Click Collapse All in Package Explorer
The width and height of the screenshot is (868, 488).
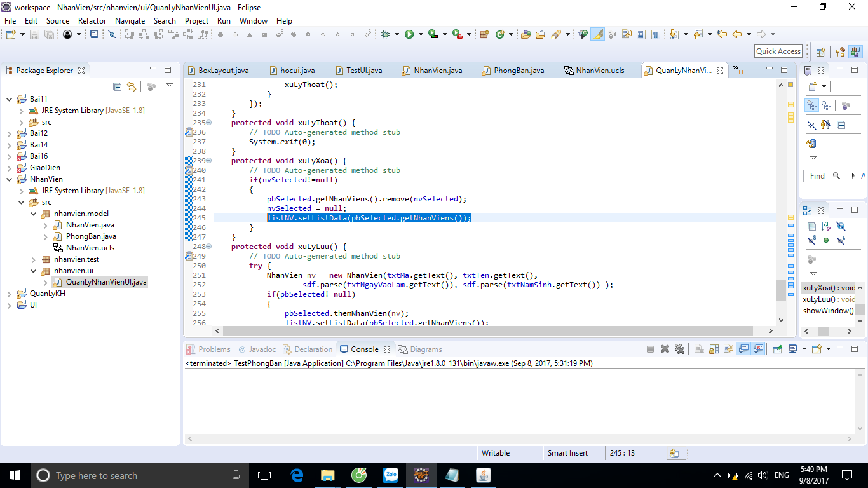tap(117, 86)
